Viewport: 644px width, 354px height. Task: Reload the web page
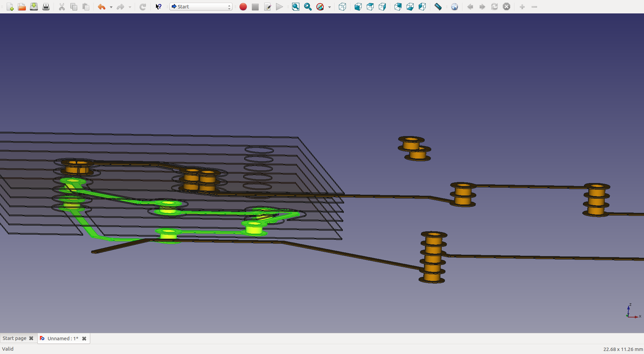pyautogui.click(x=494, y=7)
